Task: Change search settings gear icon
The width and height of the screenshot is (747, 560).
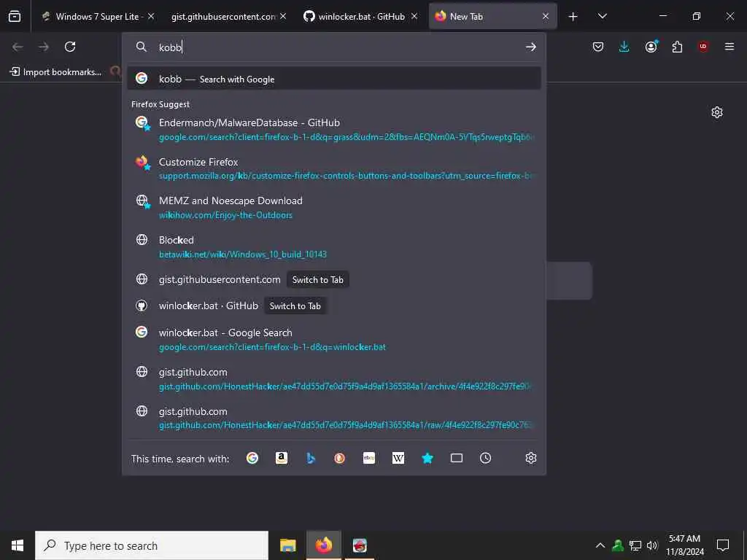Action: point(531,458)
